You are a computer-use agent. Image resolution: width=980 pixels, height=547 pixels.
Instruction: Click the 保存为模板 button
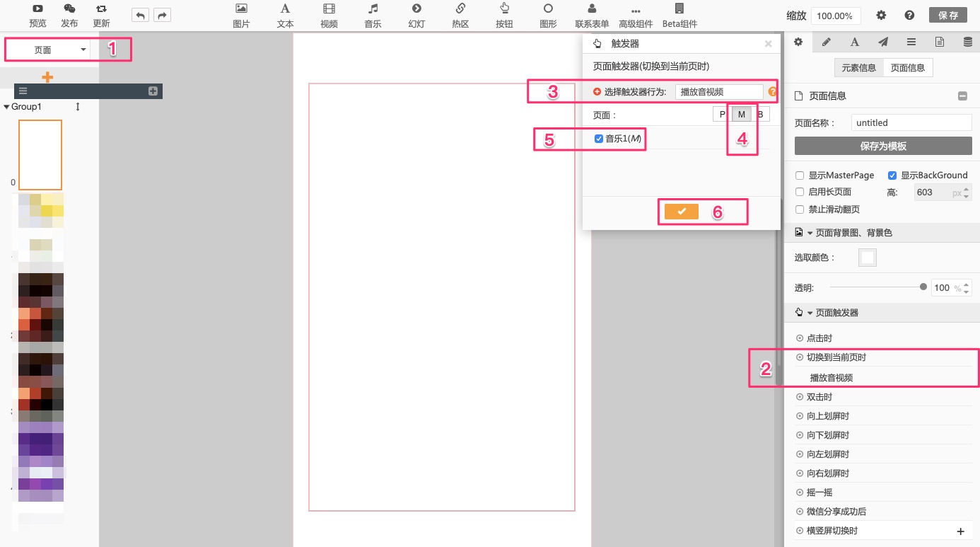tap(883, 146)
